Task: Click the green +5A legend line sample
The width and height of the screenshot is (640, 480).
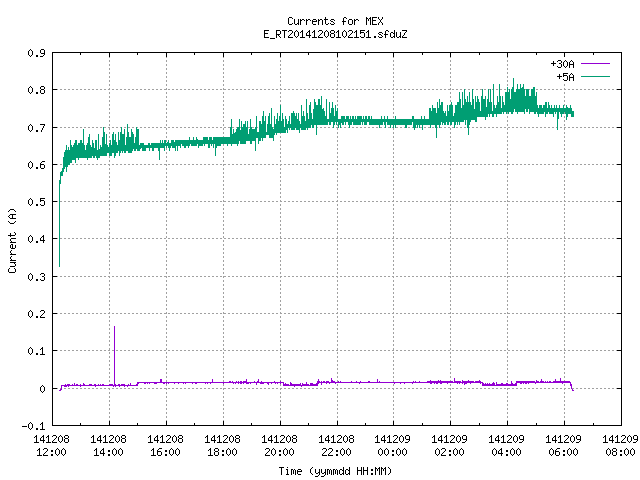Action: point(595,76)
